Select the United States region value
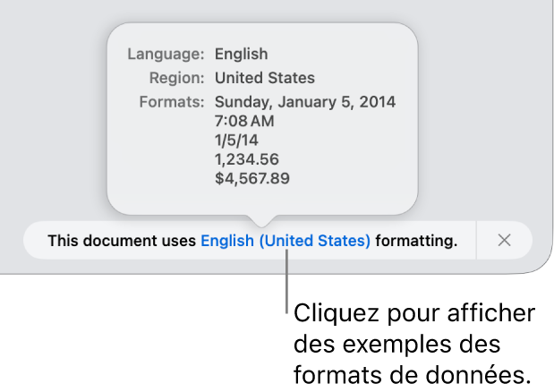The height and width of the screenshot is (392, 554). 264,78
